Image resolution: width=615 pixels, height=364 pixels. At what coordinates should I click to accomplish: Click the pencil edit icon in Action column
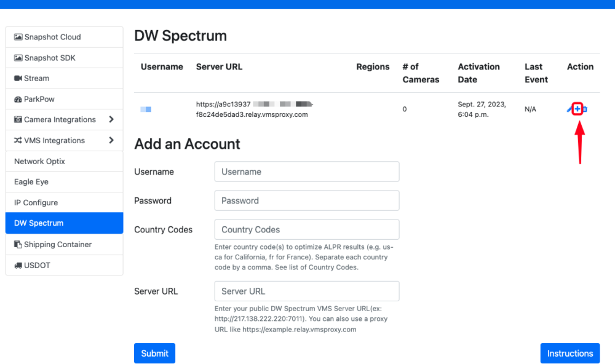point(569,109)
